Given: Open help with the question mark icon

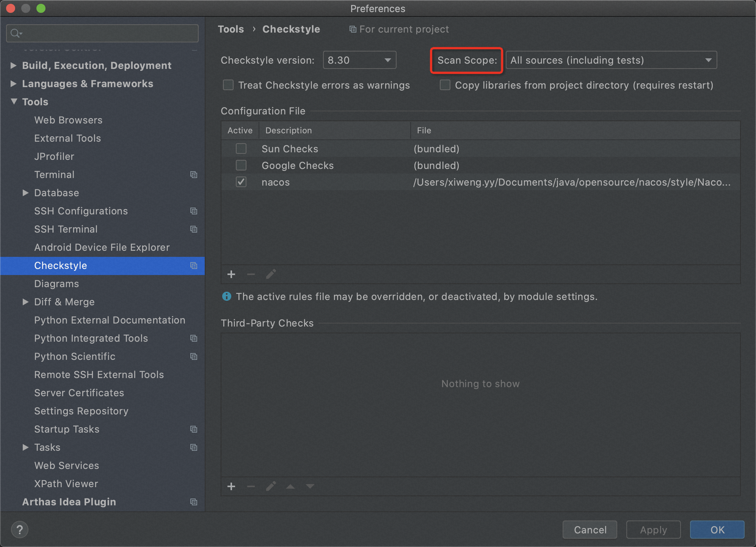Looking at the screenshot, I should click(x=20, y=530).
